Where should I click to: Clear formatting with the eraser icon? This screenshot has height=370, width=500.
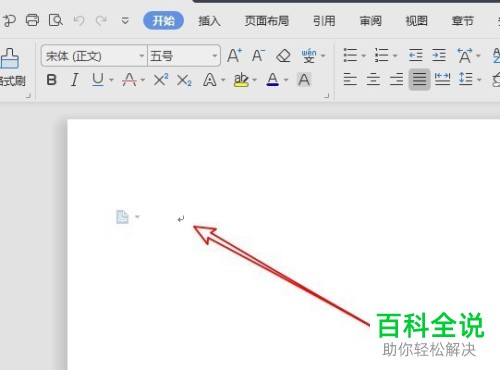283,56
